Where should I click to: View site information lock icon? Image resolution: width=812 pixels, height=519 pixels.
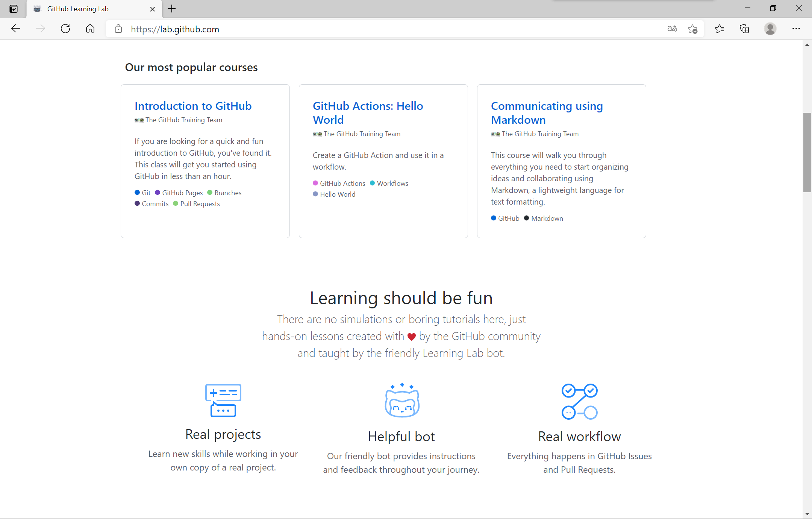point(118,29)
